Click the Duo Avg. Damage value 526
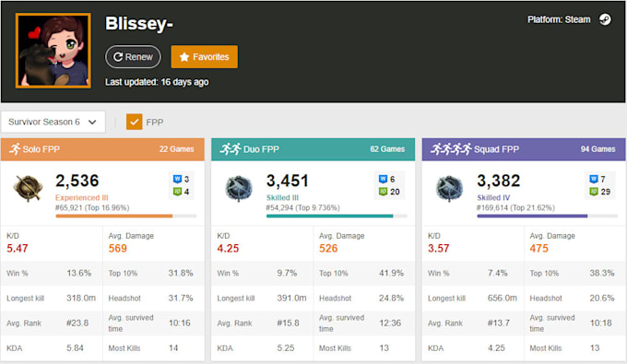Image resolution: width=627 pixels, height=364 pixels. coord(328,249)
